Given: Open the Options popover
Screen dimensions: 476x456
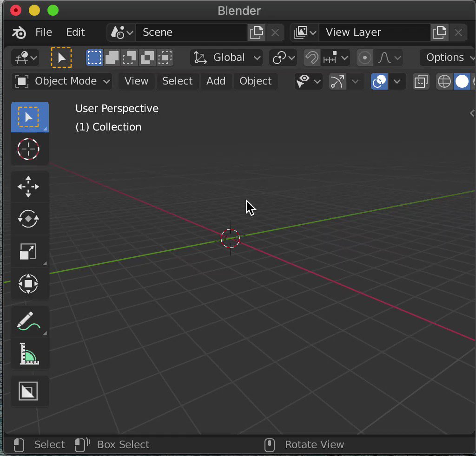Looking at the screenshot, I should 448,58.
